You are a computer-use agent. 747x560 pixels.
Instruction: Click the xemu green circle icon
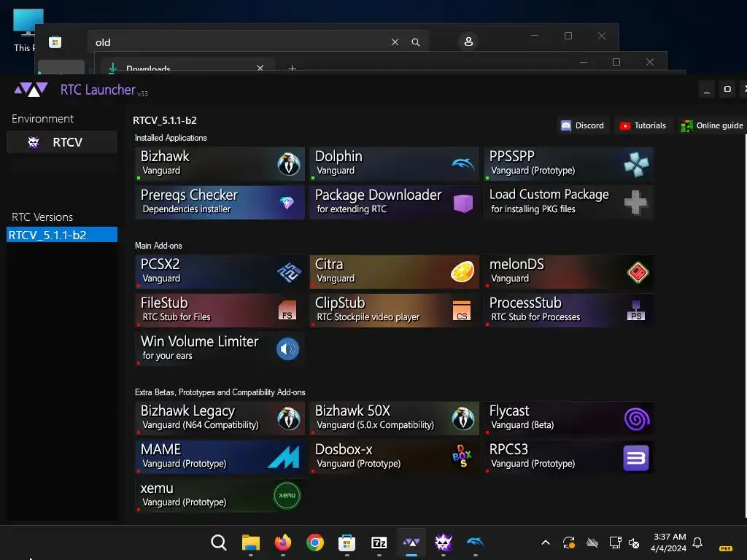[287, 495]
